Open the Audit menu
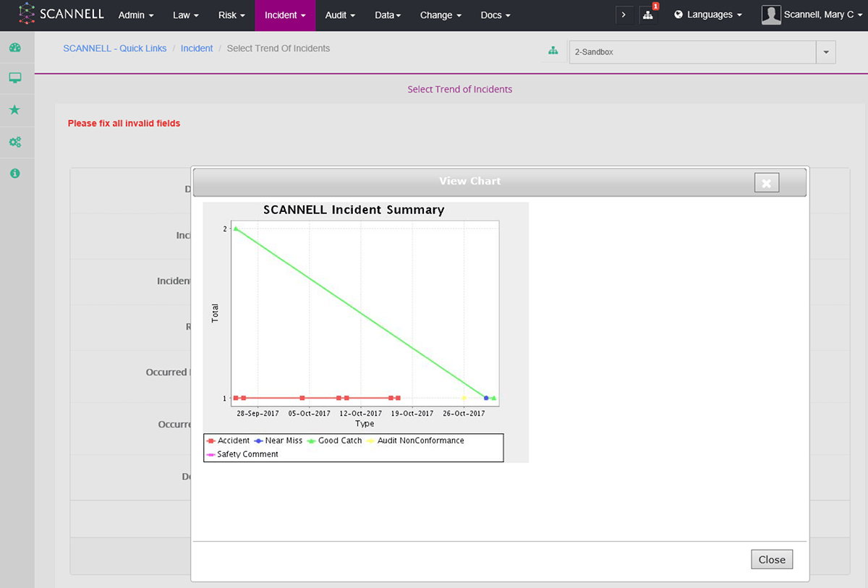Viewport: 868px width, 588px height. pyautogui.click(x=340, y=15)
